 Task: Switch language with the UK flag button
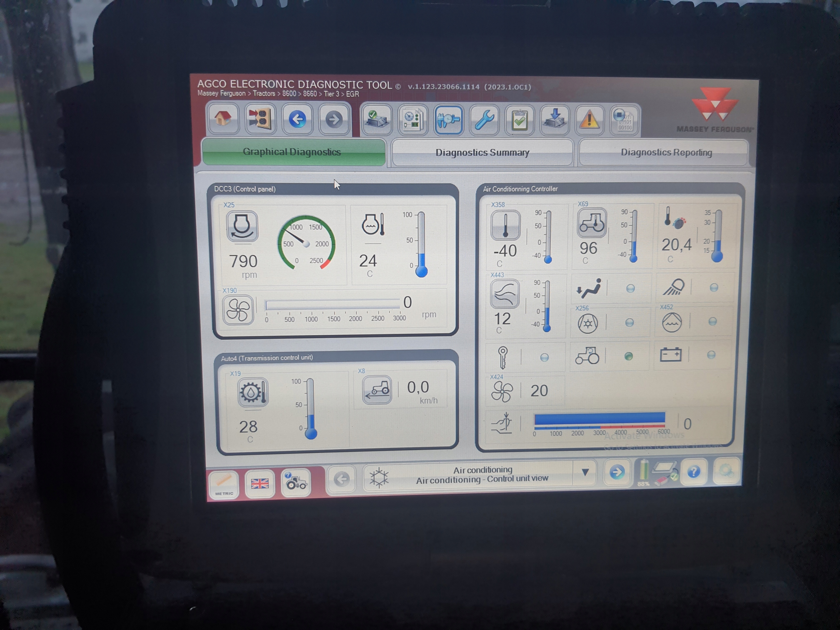coord(260,483)
